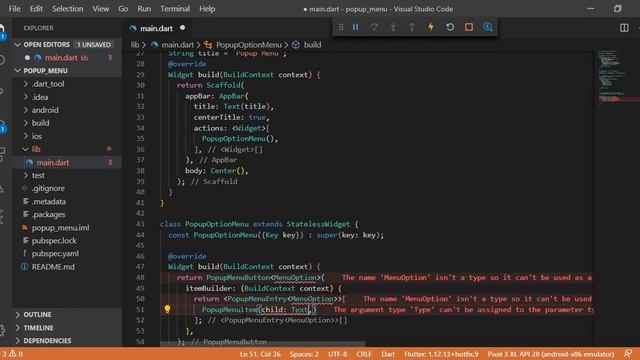Step over in debug toolbar
This screenshot has height=360, width=640.
[374, 27]
